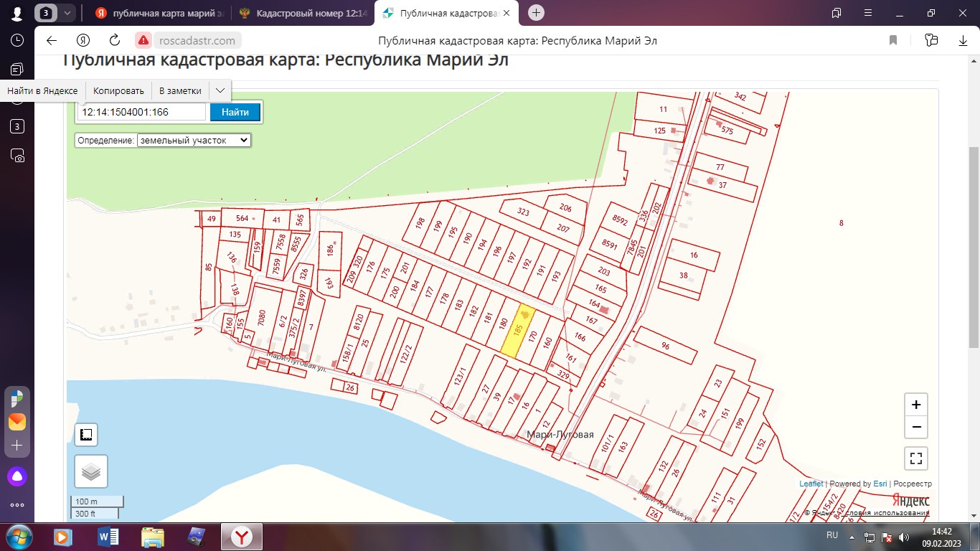This screenshot has height=551, width=980.
Task: Open browser downloads panel
Action: 963,41
